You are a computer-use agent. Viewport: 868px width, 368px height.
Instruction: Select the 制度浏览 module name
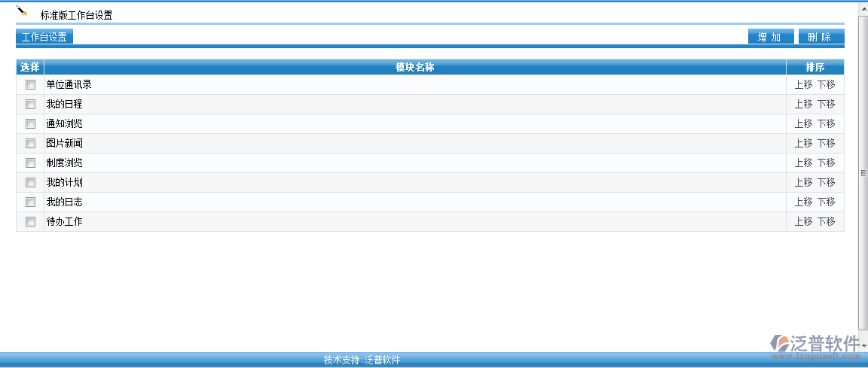(65, 163)
